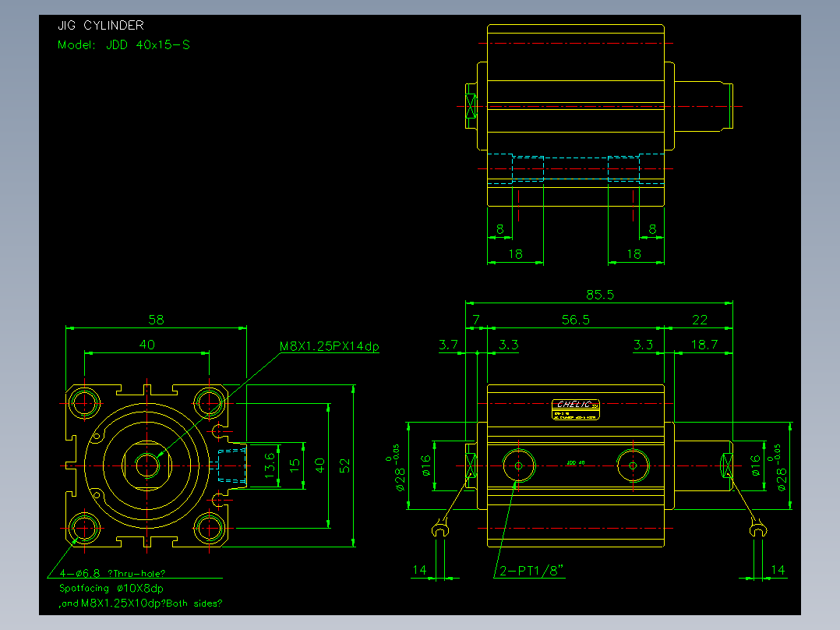Click the CHELIC nameplate on the cylinder body
The height and width of the screenshot is (630, 840).
coord(576,409)
